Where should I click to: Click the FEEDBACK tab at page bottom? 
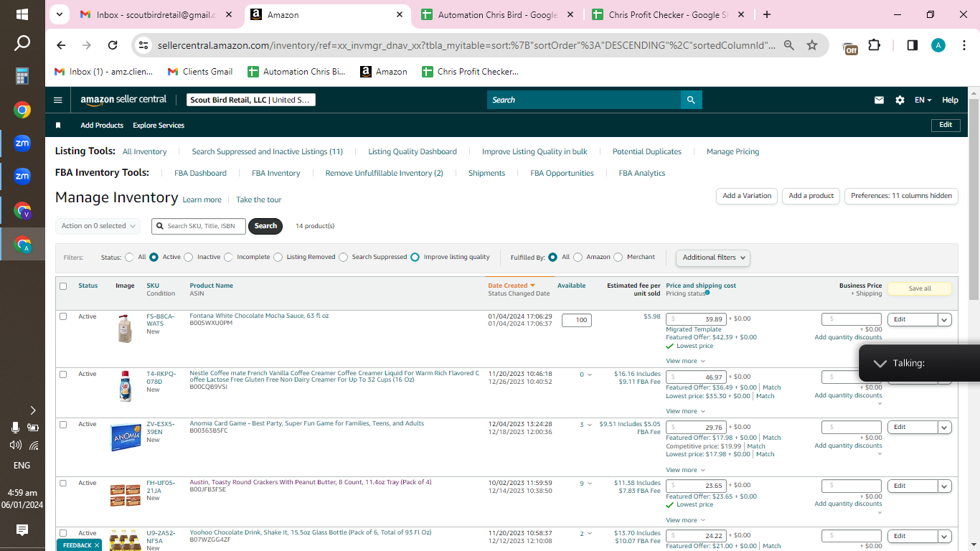77,545
